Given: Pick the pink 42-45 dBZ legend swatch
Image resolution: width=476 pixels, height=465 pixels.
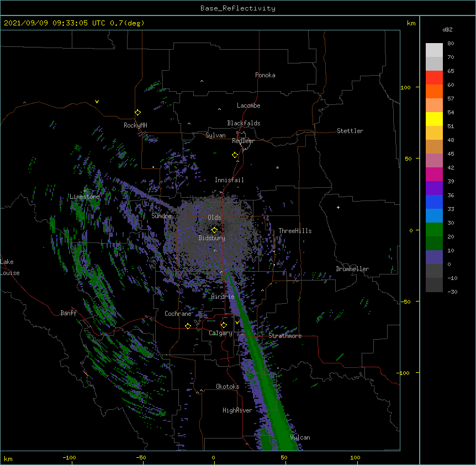Looking at the screenshot, I should point(434,160).
